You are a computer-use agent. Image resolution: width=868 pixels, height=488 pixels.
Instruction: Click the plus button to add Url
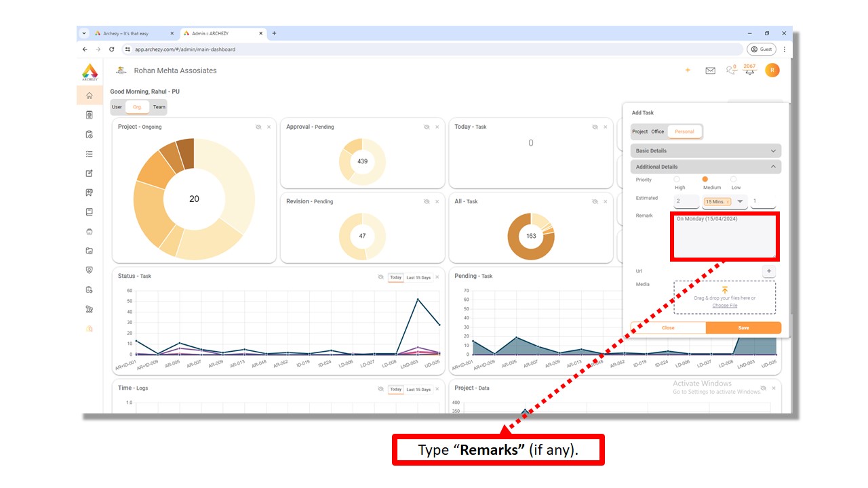[x=769, y=271]
